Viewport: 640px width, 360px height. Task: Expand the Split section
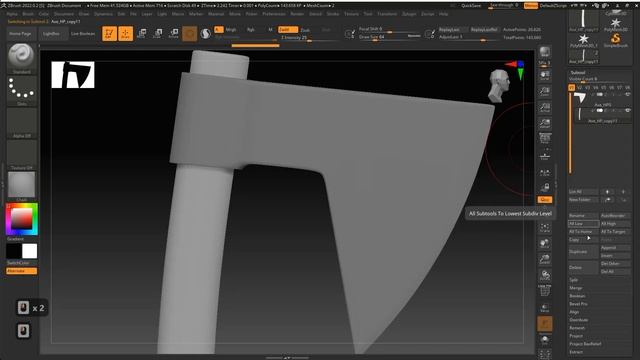[573, 280]
